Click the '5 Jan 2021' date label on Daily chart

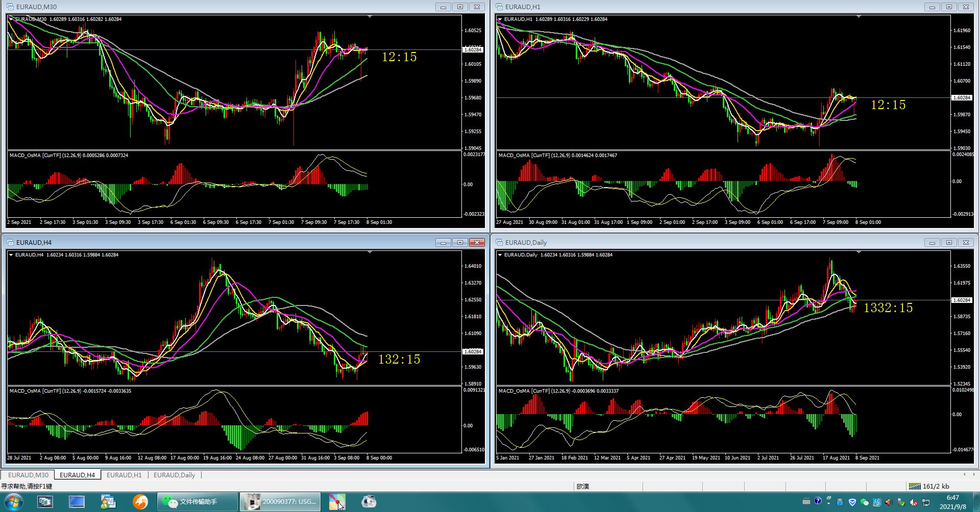click(x=508, y=458)
